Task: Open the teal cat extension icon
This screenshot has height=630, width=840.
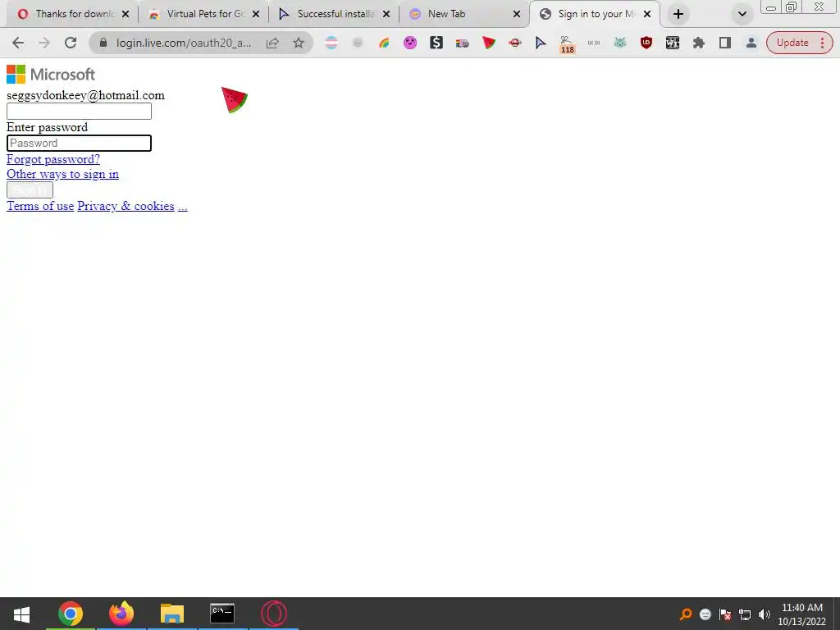Action: pyautogui.click(x=620, y=43)
